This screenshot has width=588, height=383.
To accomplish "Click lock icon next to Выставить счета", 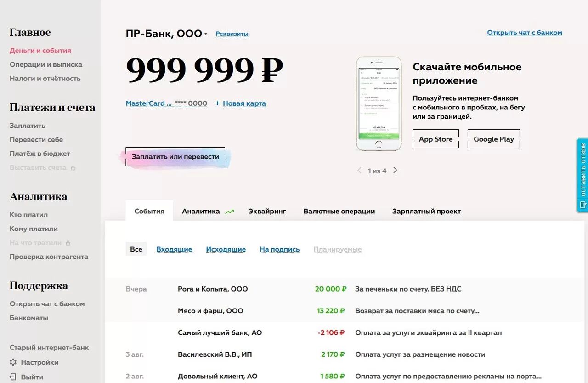I will click(x=73, y=168).
